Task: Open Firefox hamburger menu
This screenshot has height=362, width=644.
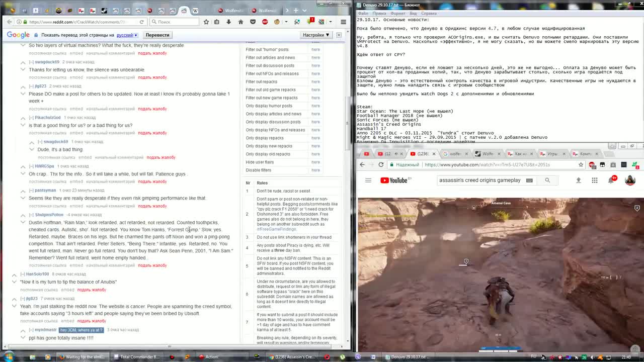Action: (343, 22)
